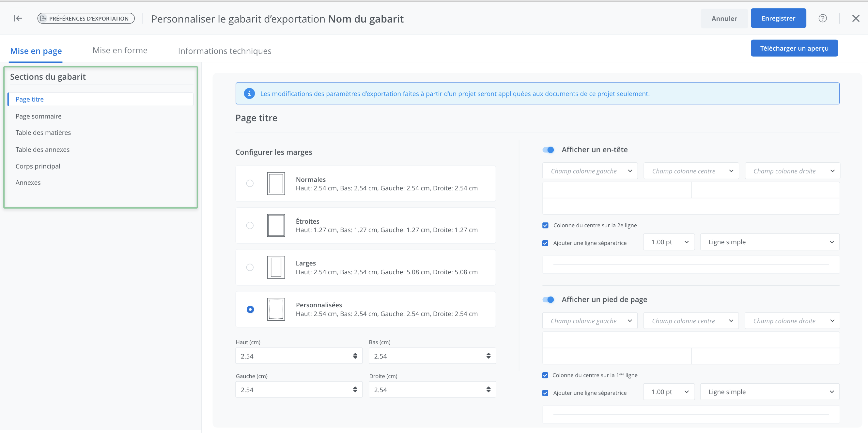Switch to Mise en forme tab
Screen dimensions: 868x433
[x=120, y=51]
